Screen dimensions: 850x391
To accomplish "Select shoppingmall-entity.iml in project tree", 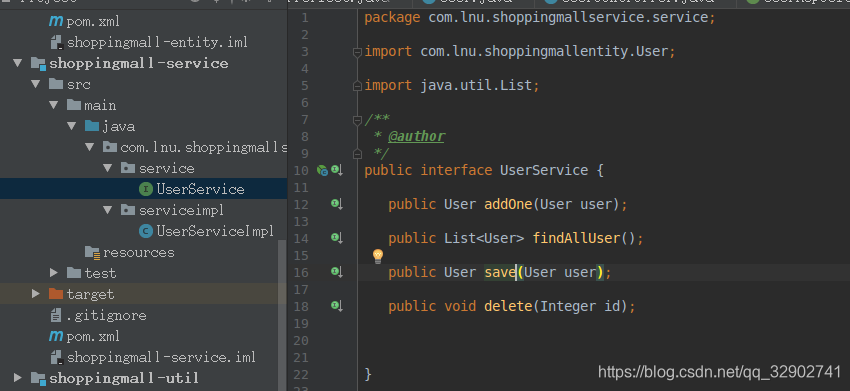I will point(157,42).
